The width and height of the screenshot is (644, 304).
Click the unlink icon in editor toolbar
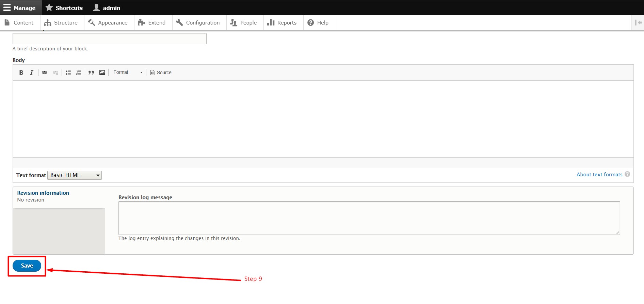click(x=55, y=73)
